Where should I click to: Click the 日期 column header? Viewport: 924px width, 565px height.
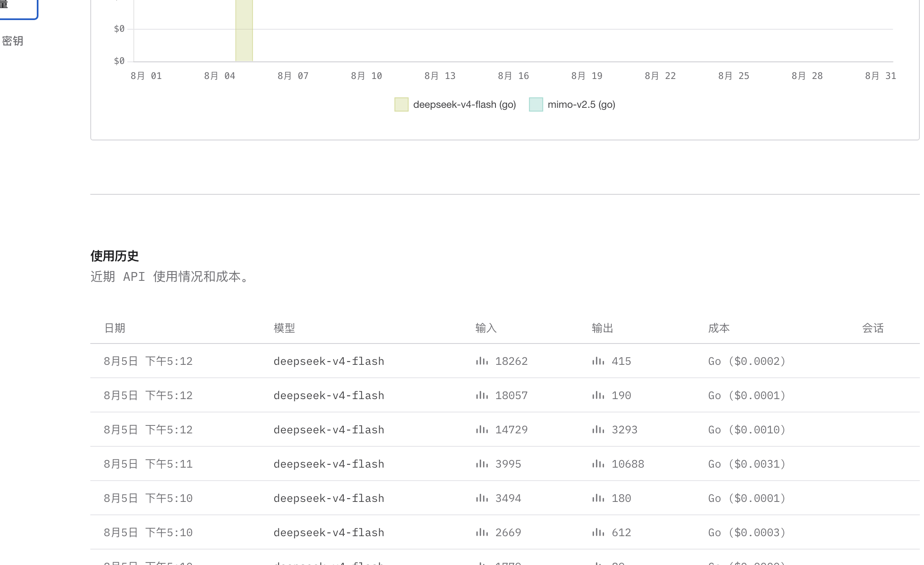[115, 328]
